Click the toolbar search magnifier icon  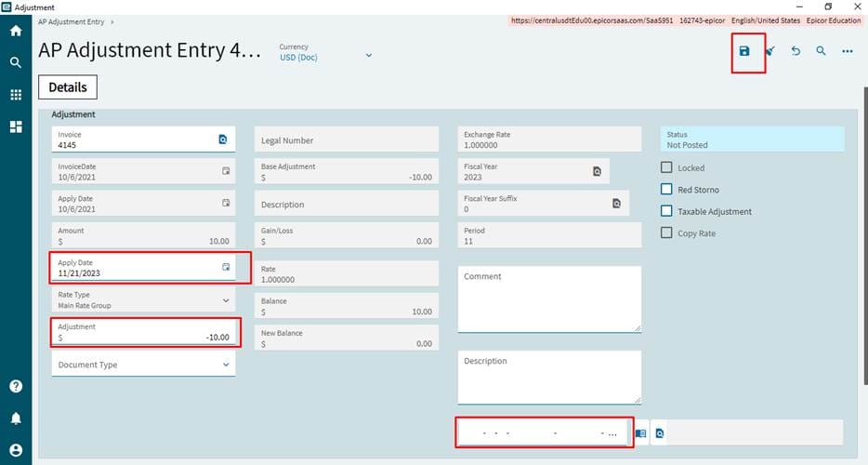click(x=821, y=51)
